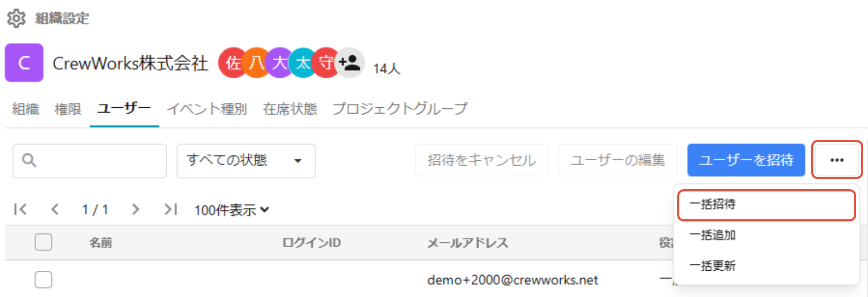Click the ユーザーを招待 button

[746, 160]
